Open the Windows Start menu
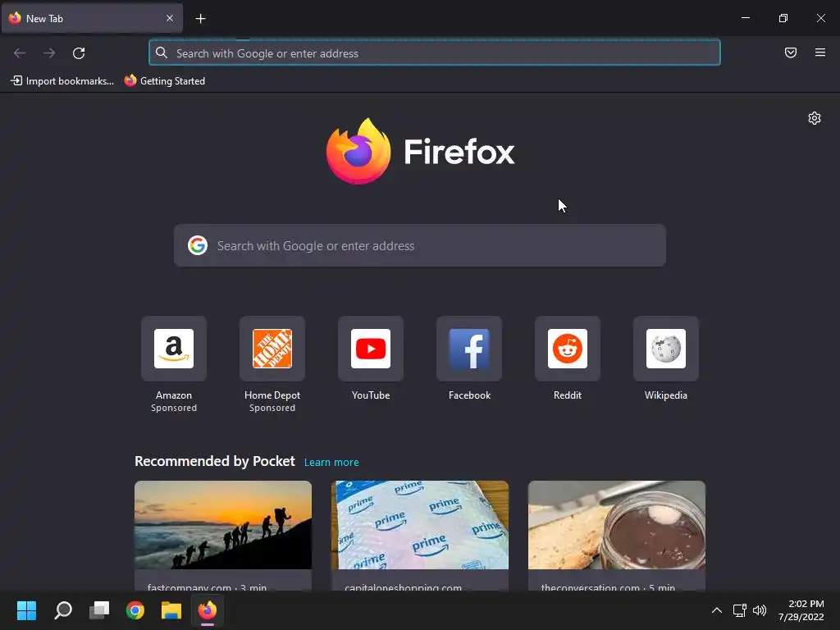Image resolution: width=840 pixels, height=630 pixels. [x=27, y=610]
